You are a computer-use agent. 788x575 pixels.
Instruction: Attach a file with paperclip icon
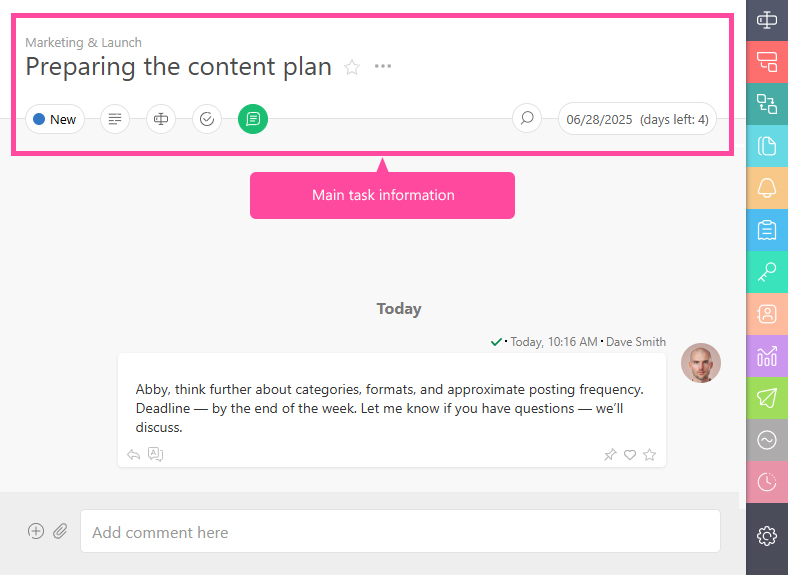(60, 531)
